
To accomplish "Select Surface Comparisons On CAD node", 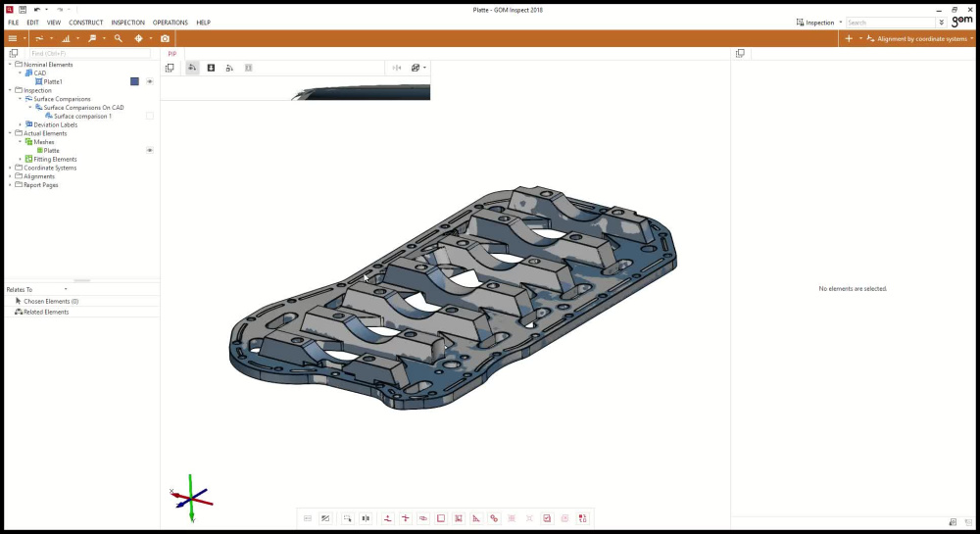I will pos(83,108).
